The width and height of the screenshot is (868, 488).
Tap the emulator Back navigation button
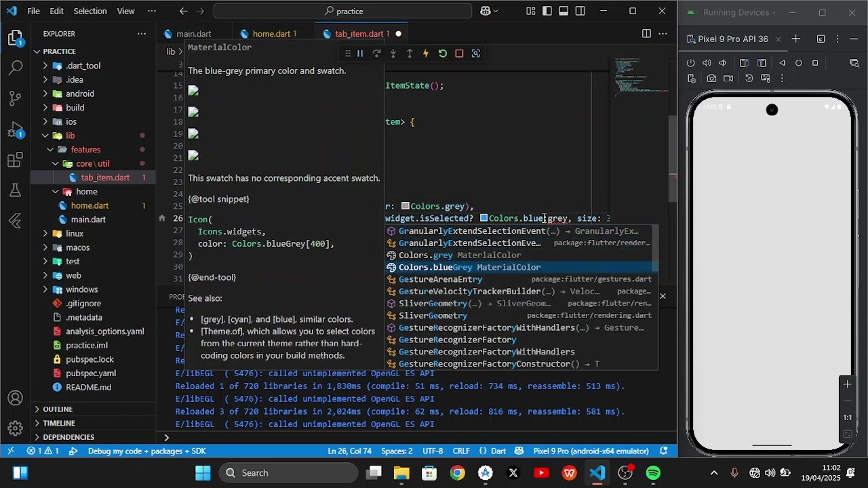pyautogui.click(x=783, y=63)
